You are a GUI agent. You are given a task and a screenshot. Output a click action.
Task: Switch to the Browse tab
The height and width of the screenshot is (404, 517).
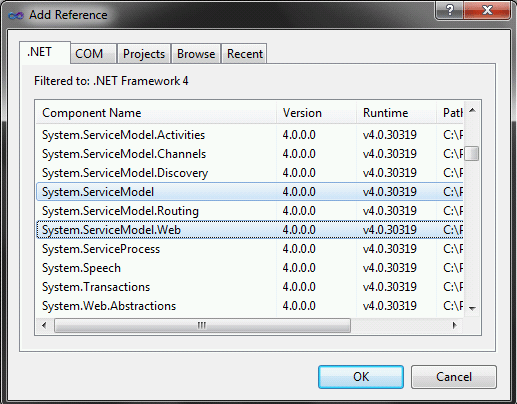(196, 54)
